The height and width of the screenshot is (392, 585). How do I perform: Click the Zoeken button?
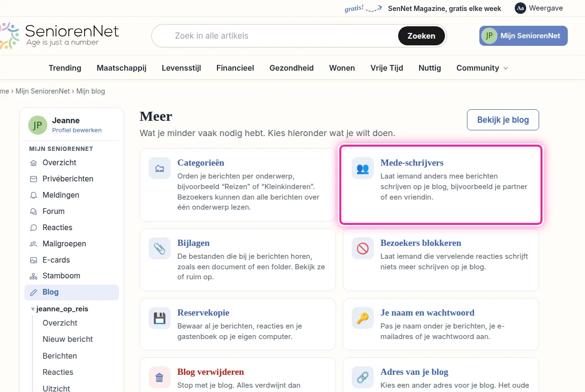422,36
